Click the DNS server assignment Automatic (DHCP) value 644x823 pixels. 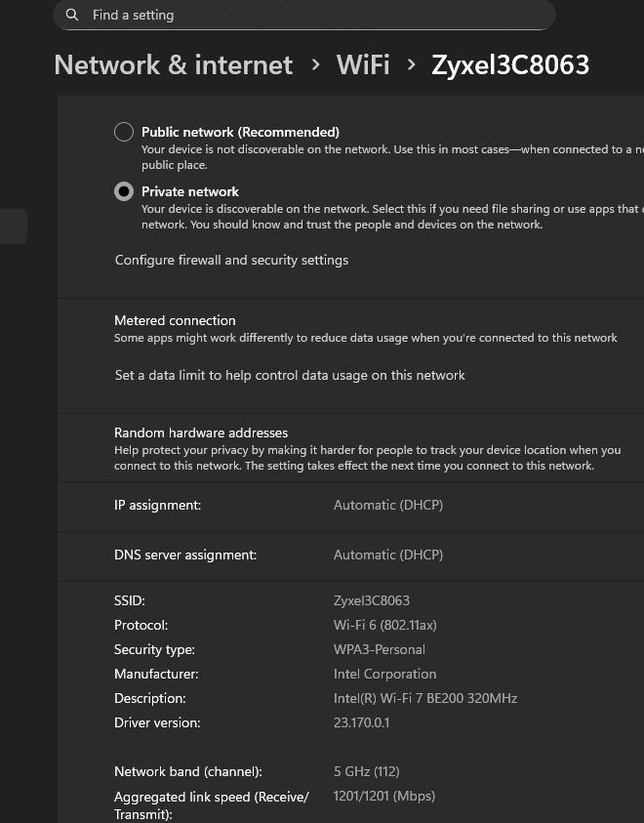tap(388, 555)
